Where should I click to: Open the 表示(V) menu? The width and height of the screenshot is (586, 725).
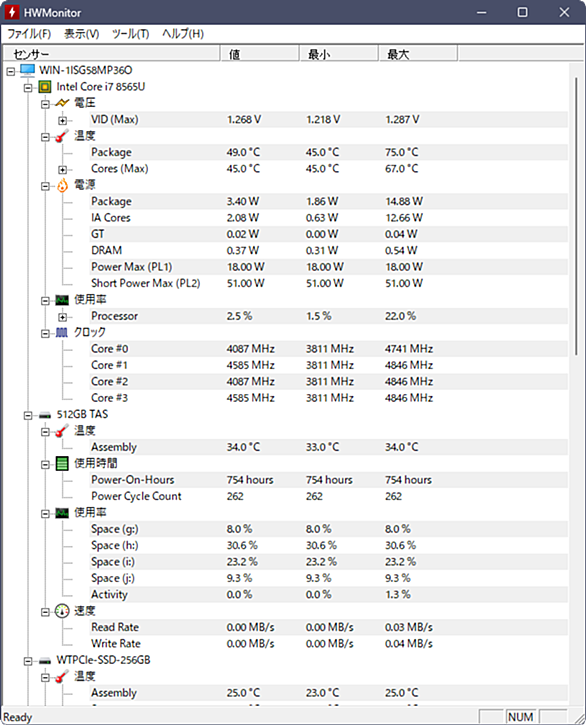click(x=81, y=34)
